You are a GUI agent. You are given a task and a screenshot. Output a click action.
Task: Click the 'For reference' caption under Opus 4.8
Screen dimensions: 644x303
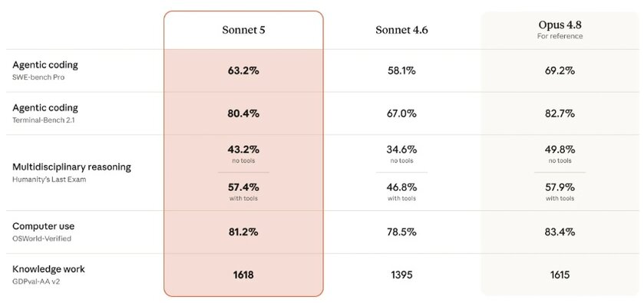(x=560, y=36)
